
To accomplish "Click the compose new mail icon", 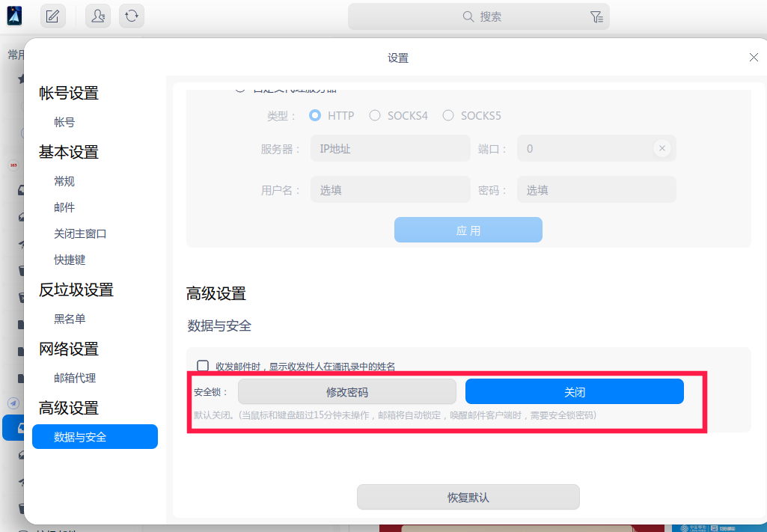I will [53, 16].
